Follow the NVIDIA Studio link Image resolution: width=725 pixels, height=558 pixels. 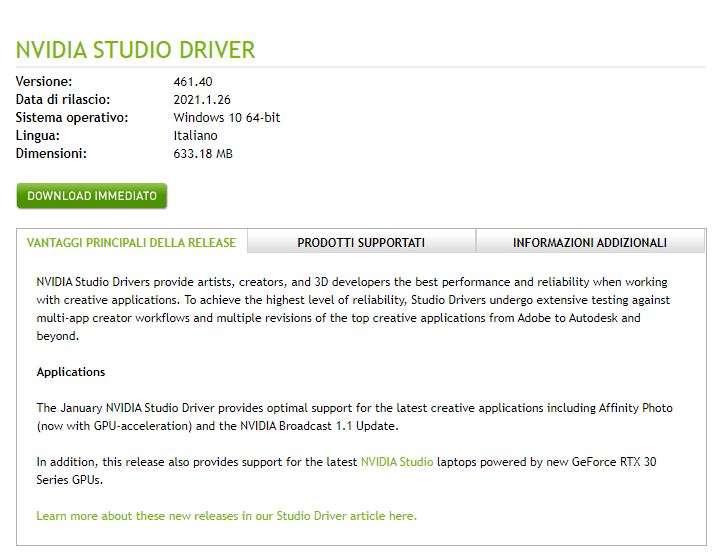point(397,461)
